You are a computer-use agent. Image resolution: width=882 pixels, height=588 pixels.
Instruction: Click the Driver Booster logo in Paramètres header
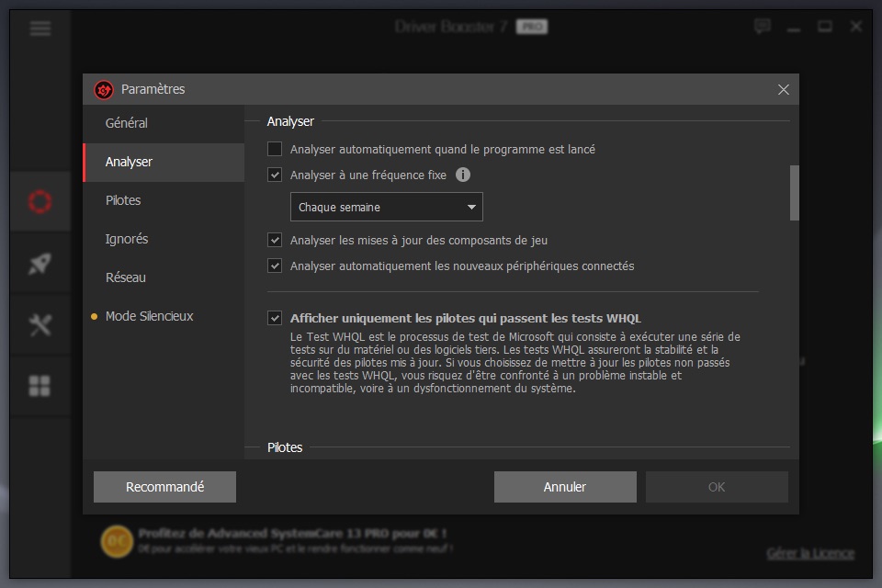[104, 89]
